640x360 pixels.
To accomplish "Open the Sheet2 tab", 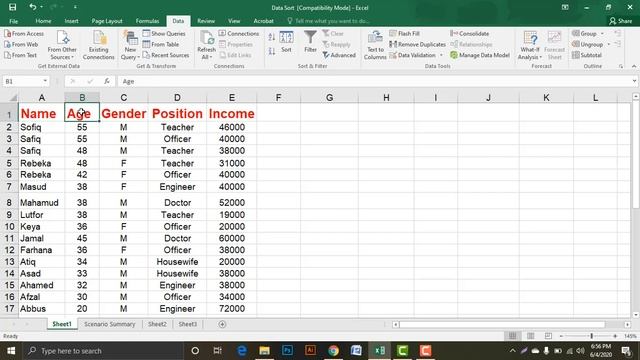I will [157, 324].
